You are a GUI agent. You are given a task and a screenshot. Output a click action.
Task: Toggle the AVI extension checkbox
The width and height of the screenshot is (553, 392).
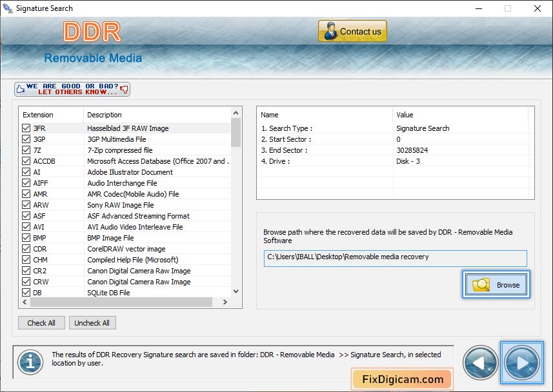point(26,226)
